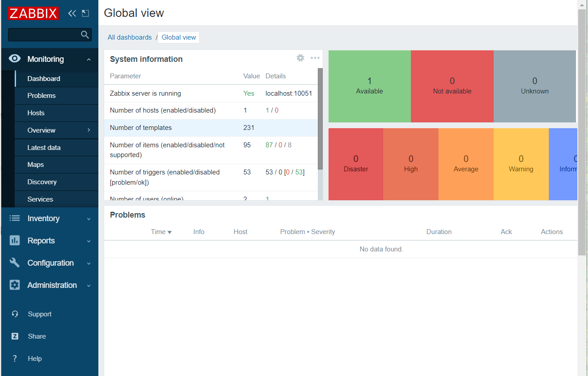Viewport: 588px width, 376px height.
Task: Open the widget more-options ellipsis menu
Action: 315,58
